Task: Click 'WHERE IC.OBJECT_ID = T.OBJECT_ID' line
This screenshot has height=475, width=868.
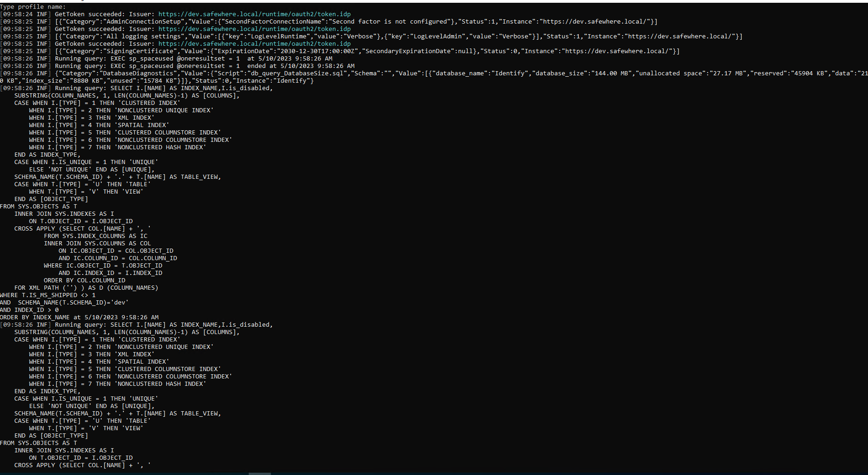Action: coord(103,266)
